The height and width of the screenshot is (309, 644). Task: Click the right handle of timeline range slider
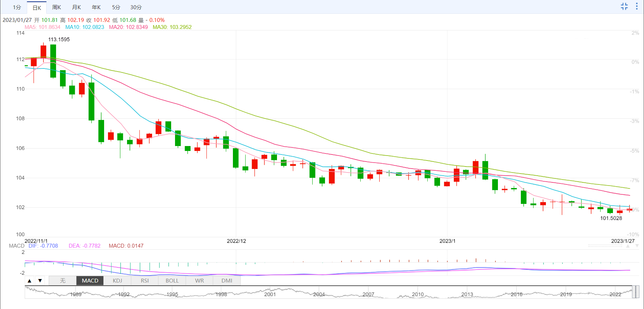click(x=638, y=292)
